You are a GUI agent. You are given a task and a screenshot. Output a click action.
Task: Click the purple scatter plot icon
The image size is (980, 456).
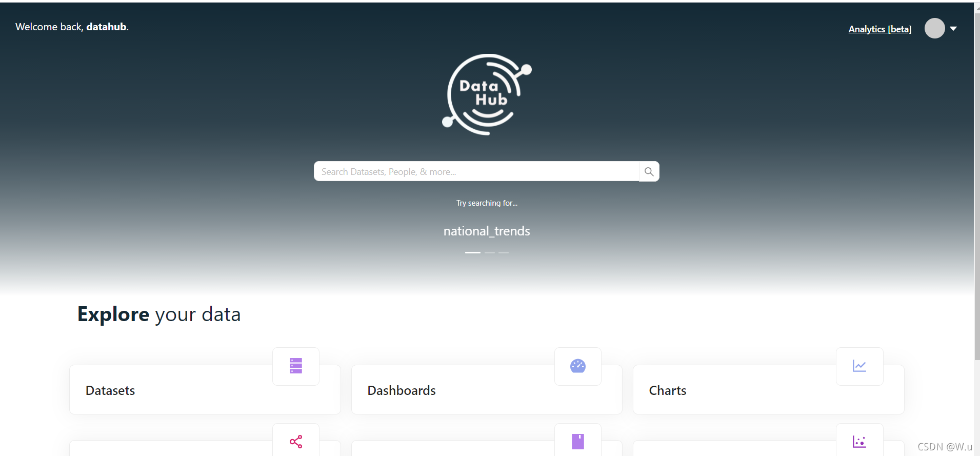(x=859, y=442)
